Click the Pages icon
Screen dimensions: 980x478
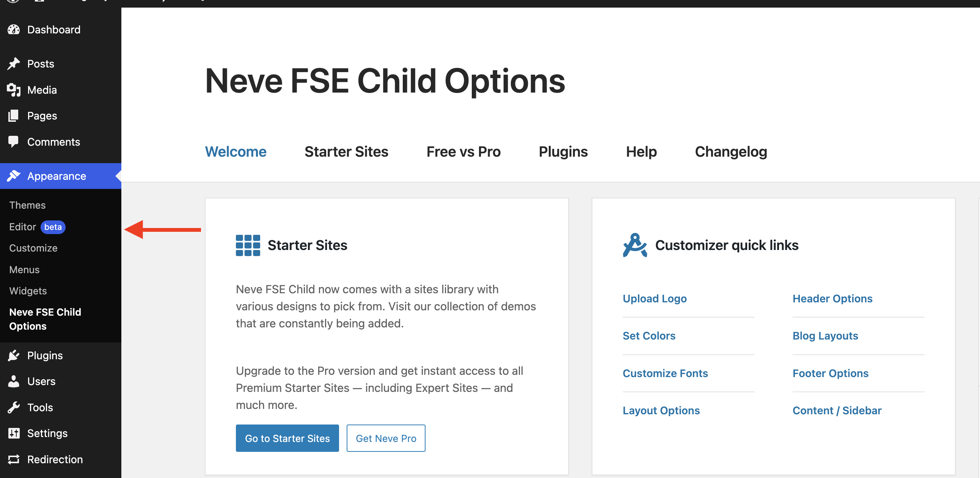[14, 115]
